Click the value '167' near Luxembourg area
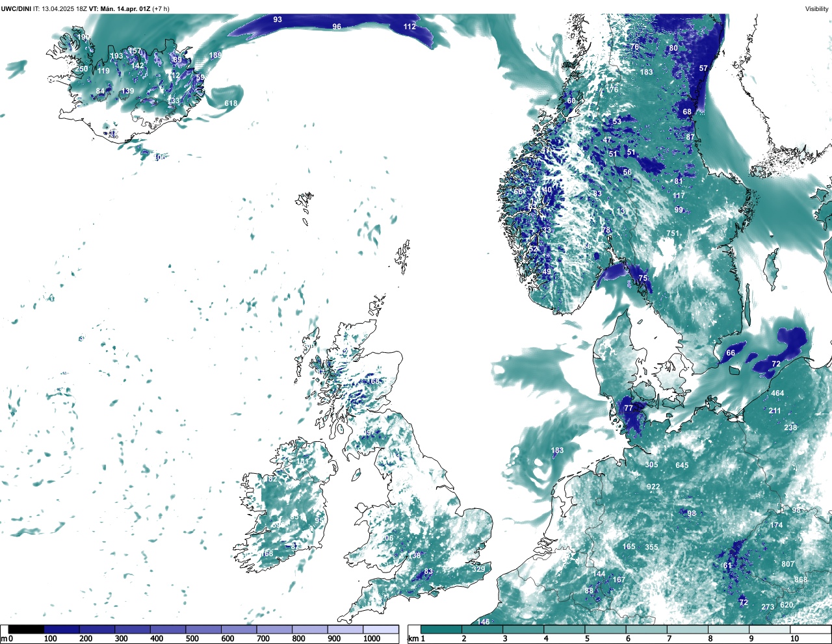The width and height of the screenshot is (832, 644). pos(619,580)
